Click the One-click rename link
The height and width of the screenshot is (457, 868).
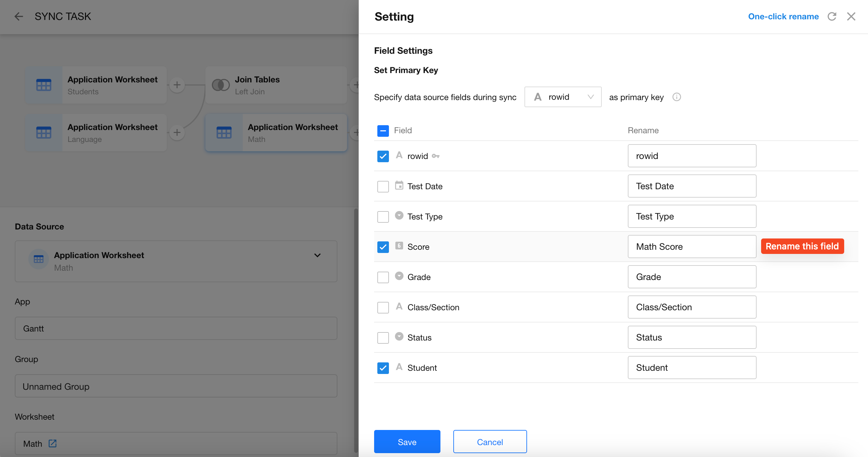tap(783, 16)
